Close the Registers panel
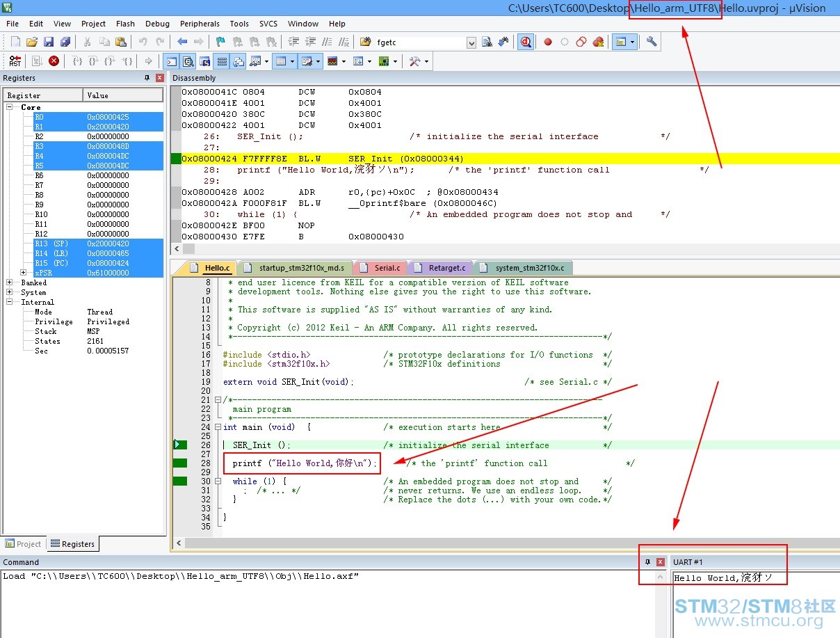 [x=160, y=78]
